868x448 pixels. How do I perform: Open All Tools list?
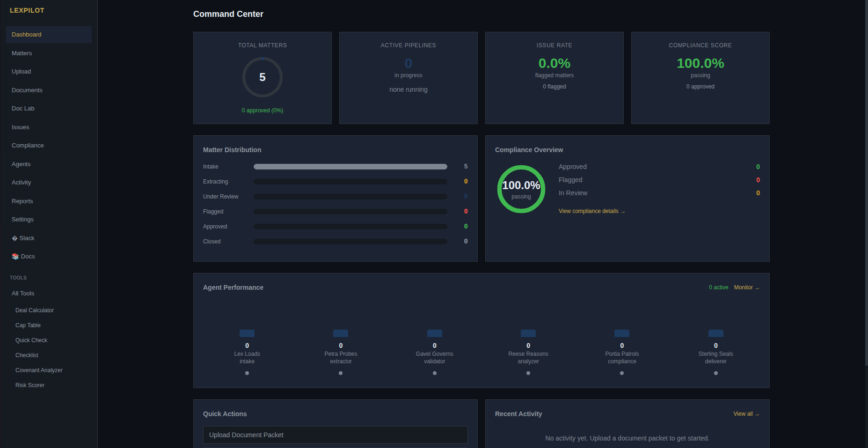pos(49,294)
